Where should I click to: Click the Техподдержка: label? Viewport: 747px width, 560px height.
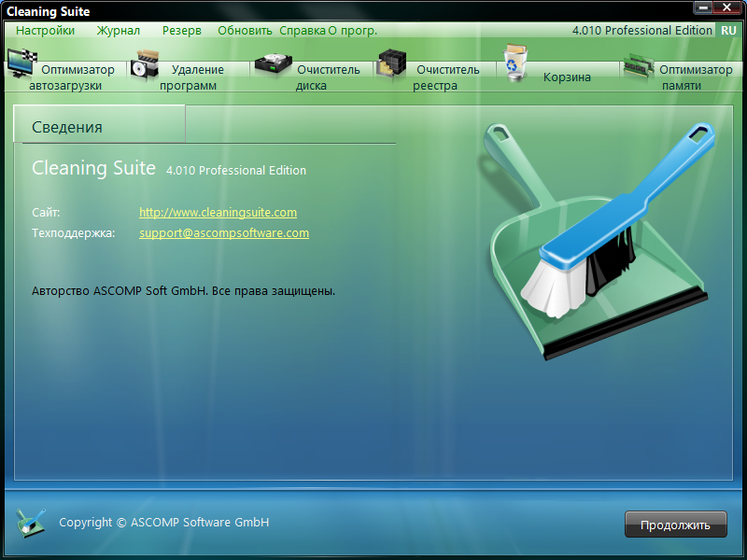point(74,232)
